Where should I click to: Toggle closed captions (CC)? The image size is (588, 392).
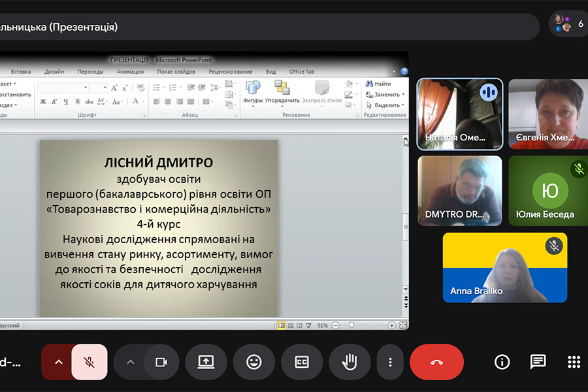tap(302, 362)
